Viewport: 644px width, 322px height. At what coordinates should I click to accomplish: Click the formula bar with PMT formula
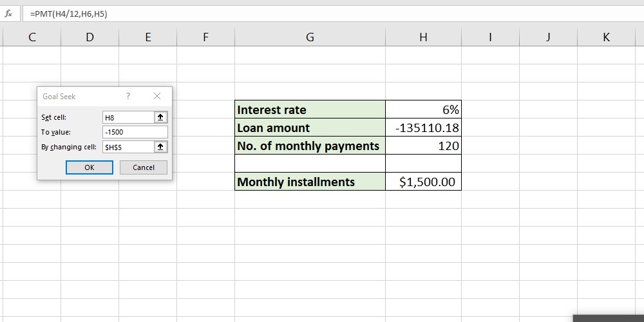tap(333, 14)
